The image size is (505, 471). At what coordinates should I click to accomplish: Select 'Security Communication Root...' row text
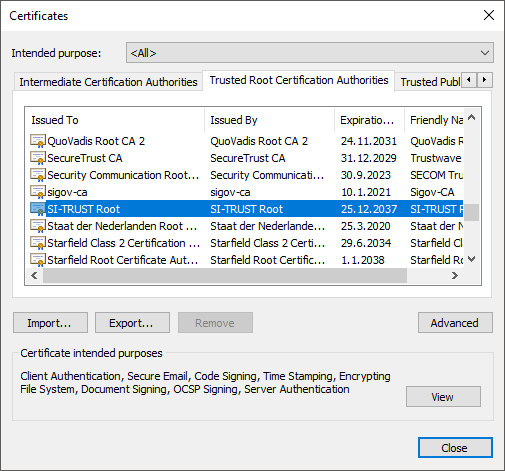[123, 175]
